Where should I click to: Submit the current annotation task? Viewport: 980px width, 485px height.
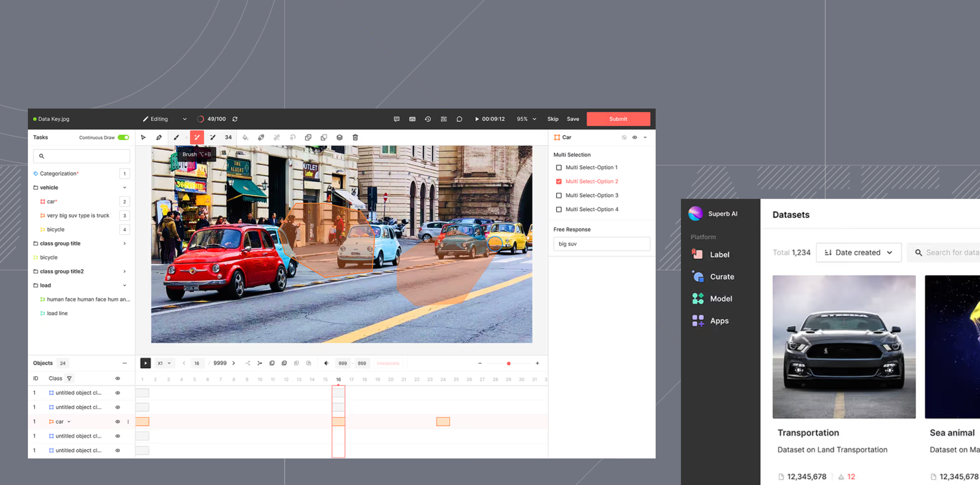pos(618,119)
